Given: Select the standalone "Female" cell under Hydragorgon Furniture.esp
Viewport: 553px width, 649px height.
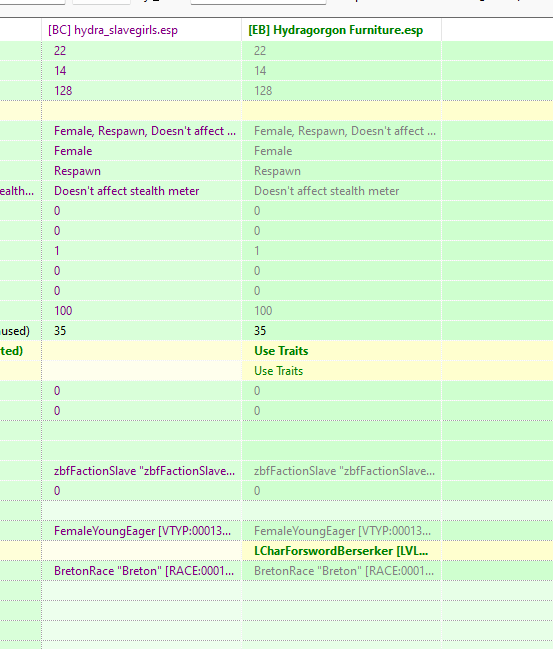Looking at the screenshot, I should pos(273,151).
